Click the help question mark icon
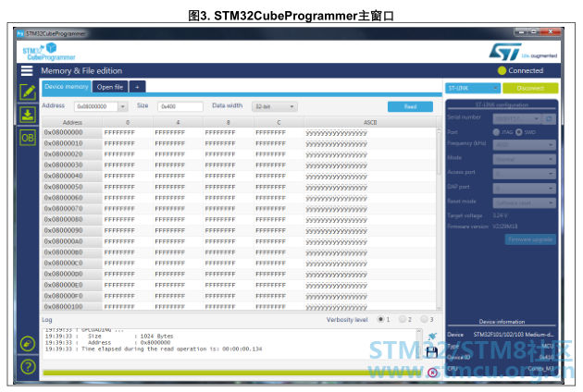 pyautogui.click(x=28, y=367)
